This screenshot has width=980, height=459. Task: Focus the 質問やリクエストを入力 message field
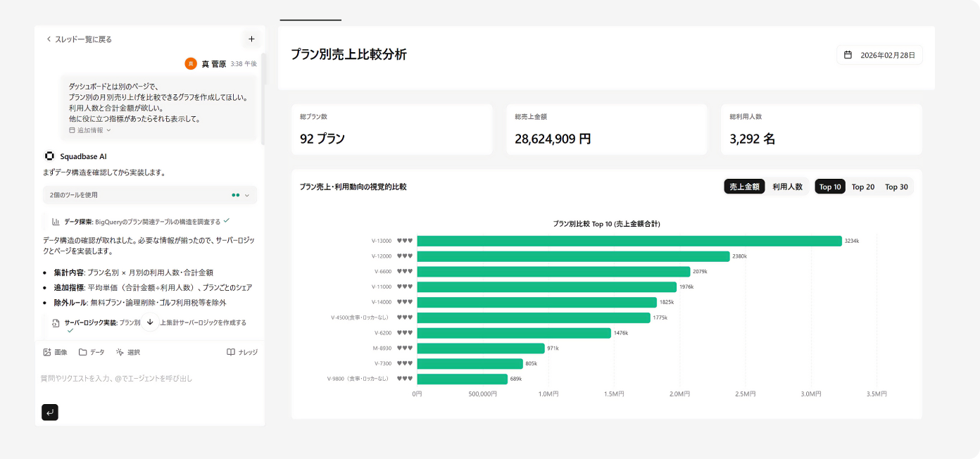[x=150, y=379]
